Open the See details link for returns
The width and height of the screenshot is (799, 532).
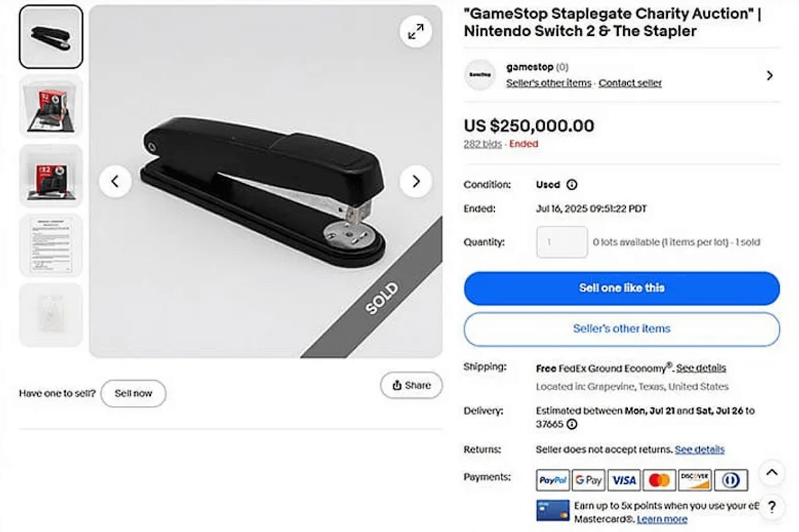700,449
